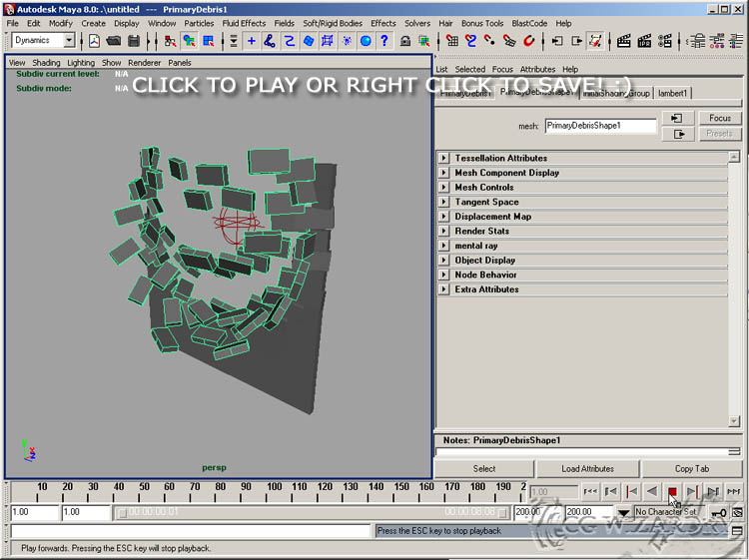Expand the Render Stats section
Image resolution: width=749 pixels, height=560 pixels.
coord(443,231)
